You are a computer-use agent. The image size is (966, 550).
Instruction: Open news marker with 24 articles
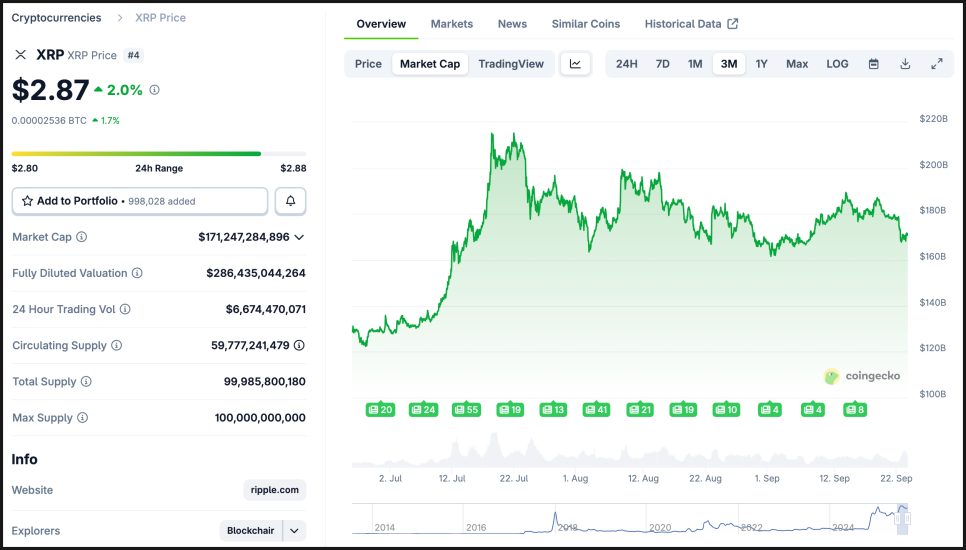(423, 410)
